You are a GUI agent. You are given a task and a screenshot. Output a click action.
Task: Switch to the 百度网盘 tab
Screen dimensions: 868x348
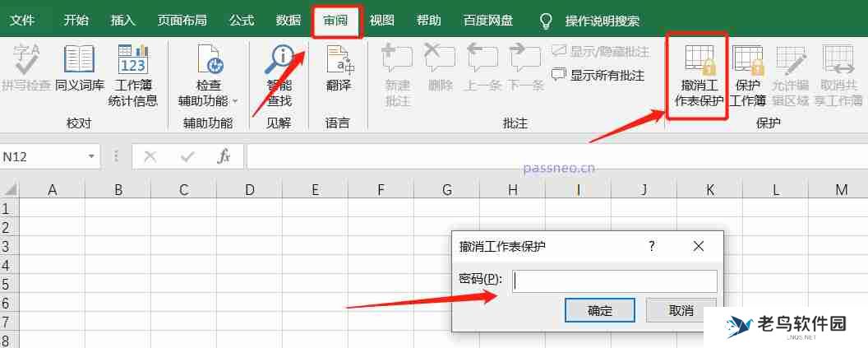[x=488, y=21]
